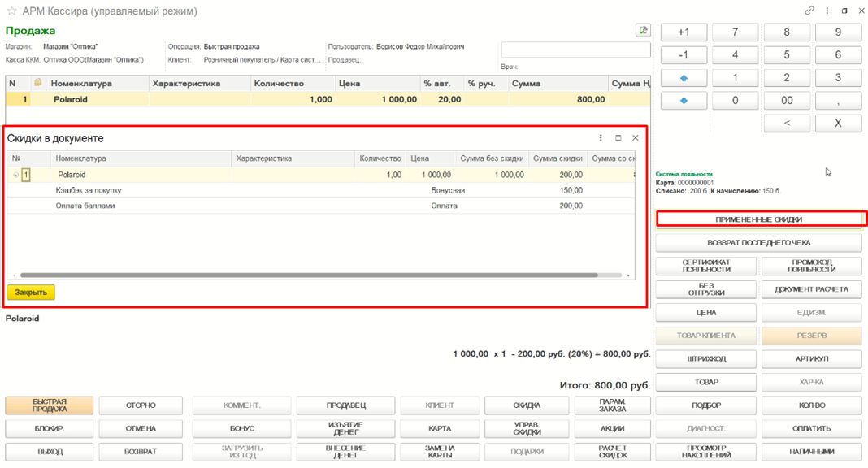
Task: Click the lower blue diamond keypad button
Action: click(684, 101)
